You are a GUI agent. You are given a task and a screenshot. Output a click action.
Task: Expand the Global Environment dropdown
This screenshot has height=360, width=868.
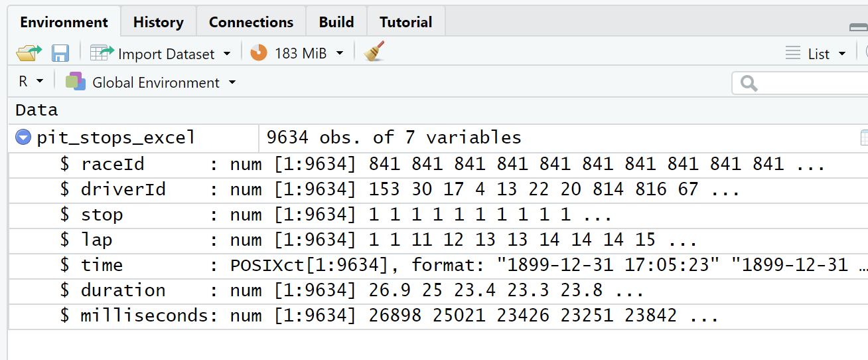[x=232, y=83]
